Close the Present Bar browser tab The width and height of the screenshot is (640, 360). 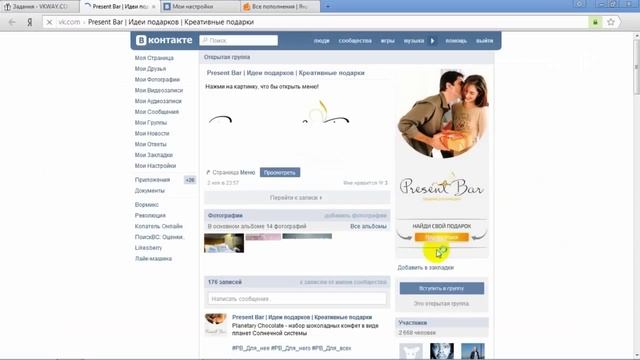(x=153, y=7)
